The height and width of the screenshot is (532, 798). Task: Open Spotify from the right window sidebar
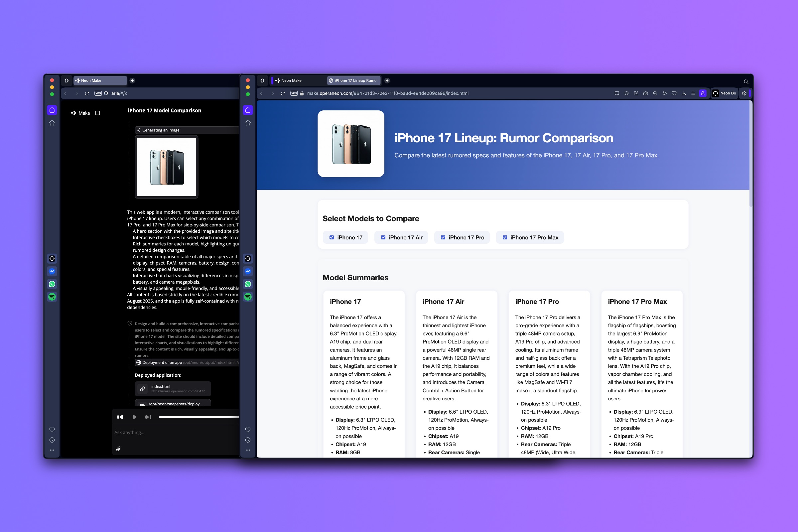pos(248,297)
